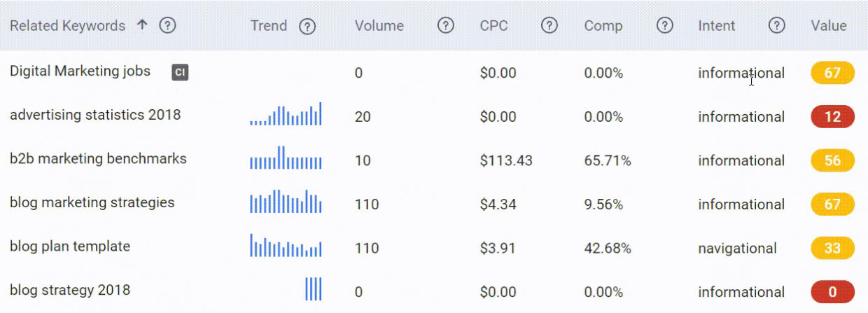Image resolution: width=868 pixels, height=313 pixels.
Task: Toggle the Related Keywords sort arrow
Action: 142,25
